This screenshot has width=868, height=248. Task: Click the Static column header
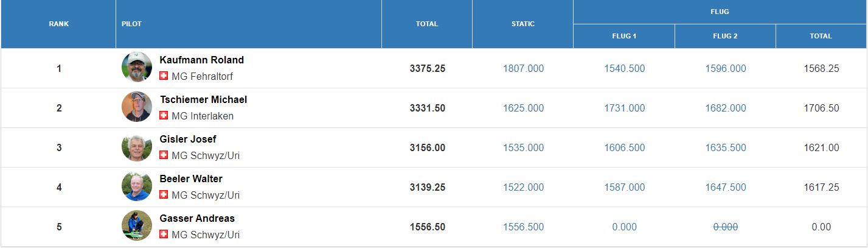523,24
